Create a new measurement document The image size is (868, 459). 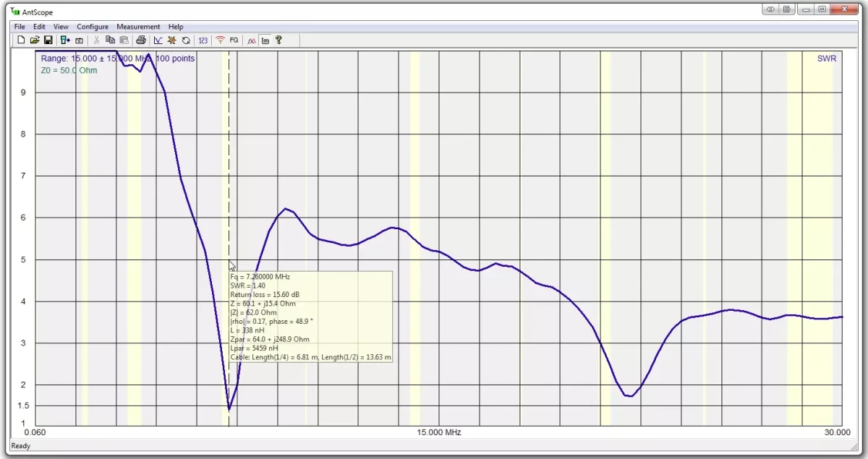pyautogui.click(x=21, y=40)
